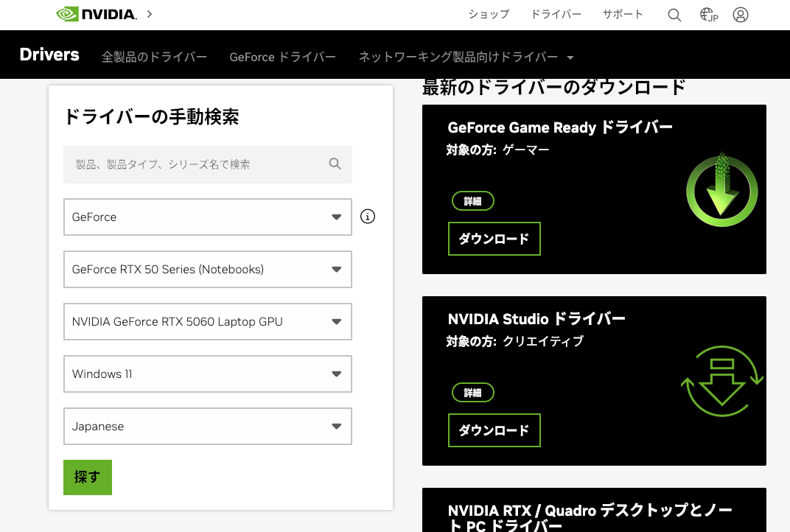Select 全製品のドライバー tab
Image resolution: width=790 pixels, height=532 pixels.
[x=154, y=57]
